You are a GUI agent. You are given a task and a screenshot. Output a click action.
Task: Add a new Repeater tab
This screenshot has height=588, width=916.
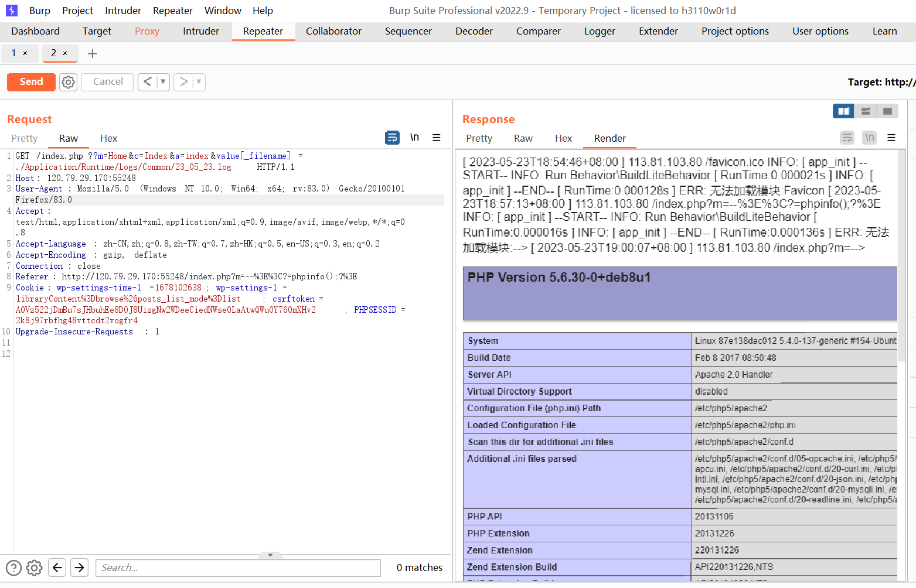(92, 54)
